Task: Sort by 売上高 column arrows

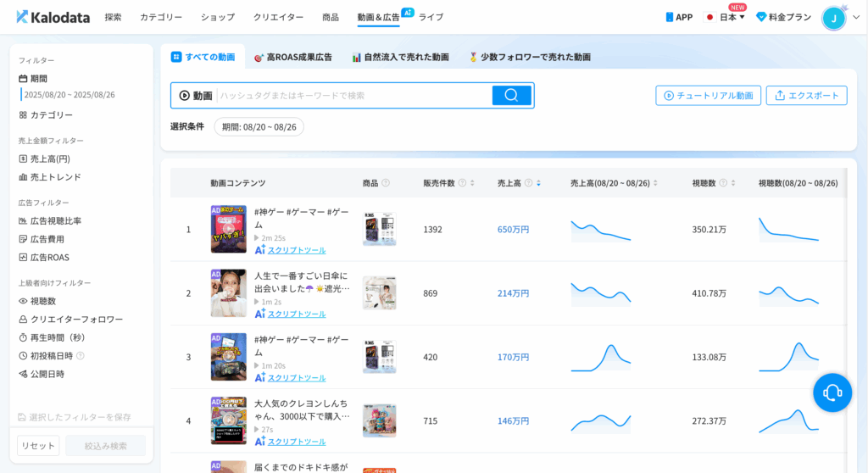Action: pos(538,183)
